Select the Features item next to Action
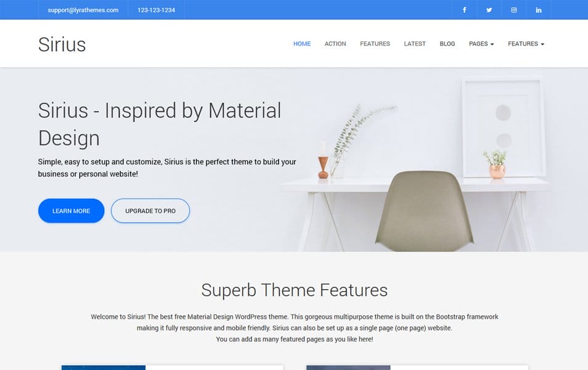The image size is (588, 370). coord(375,44)
